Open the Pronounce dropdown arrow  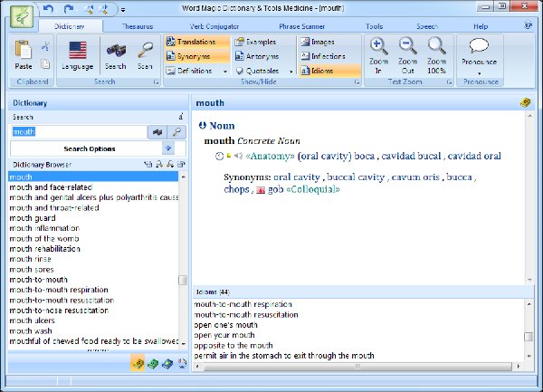(480, 73)
